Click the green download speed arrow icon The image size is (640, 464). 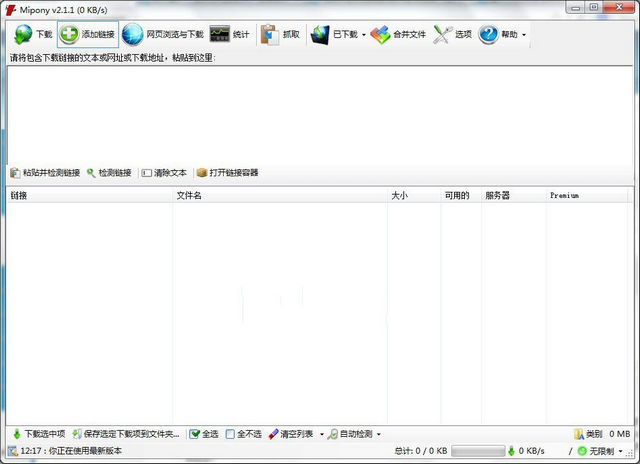511,451
